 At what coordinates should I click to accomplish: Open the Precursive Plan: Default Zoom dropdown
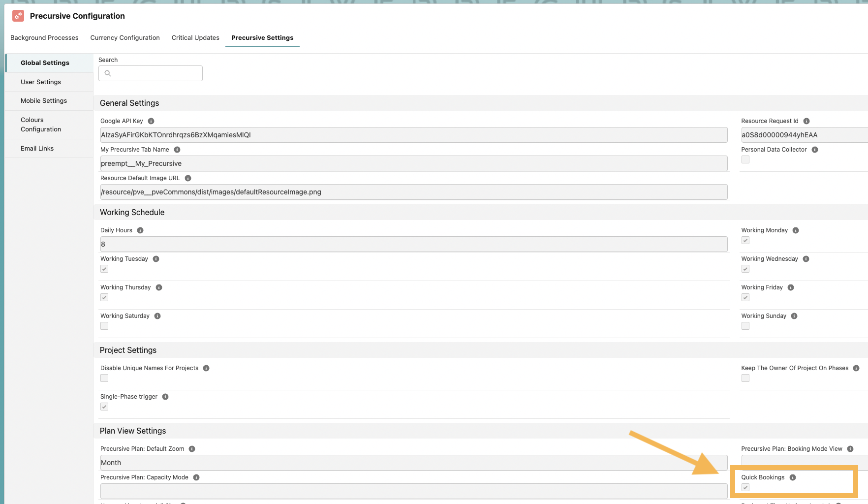(413, 463)
